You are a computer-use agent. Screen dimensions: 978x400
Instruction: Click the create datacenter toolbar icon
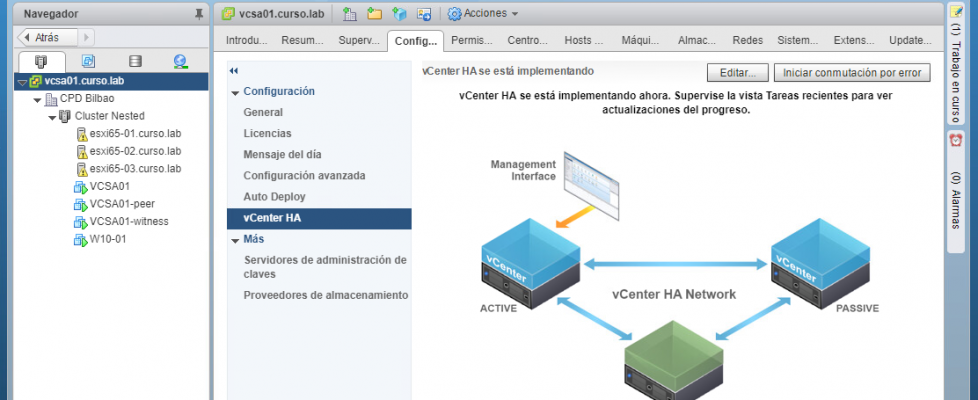coord(349,14)
